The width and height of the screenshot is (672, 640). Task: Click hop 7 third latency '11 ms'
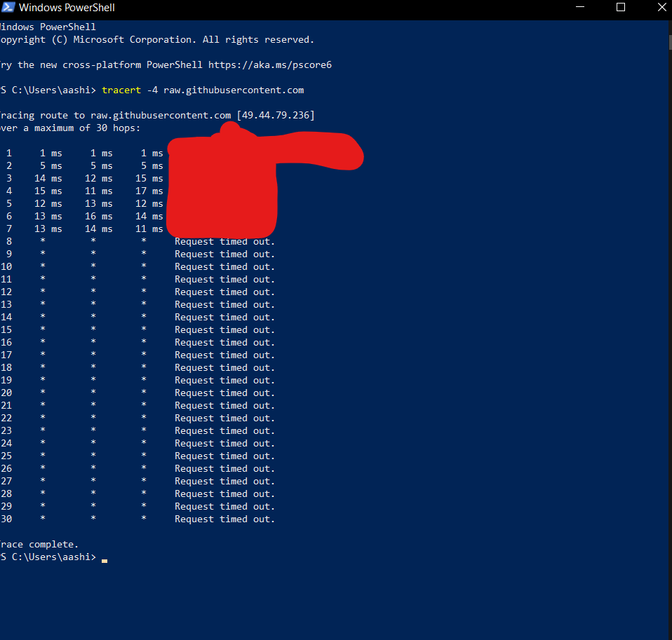149,229
